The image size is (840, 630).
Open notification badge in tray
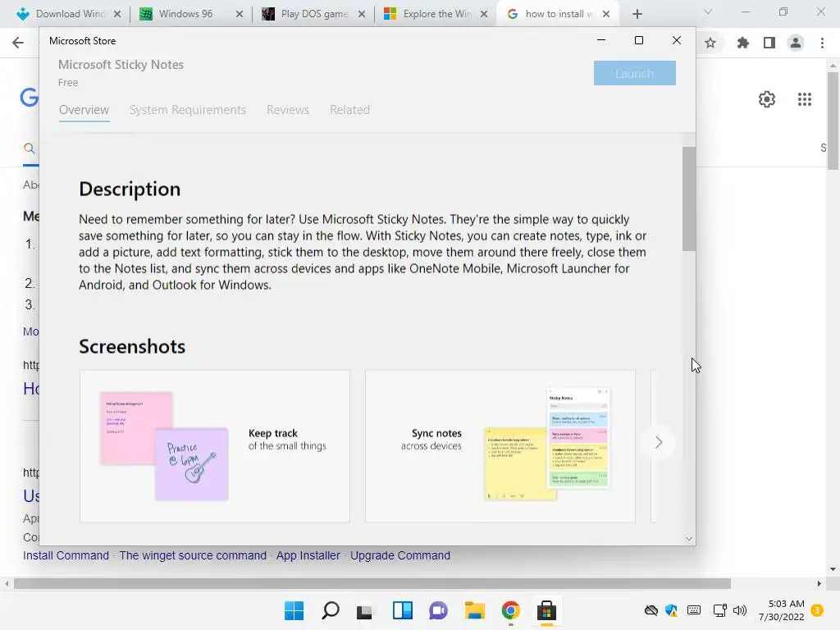tap(817, 610)
